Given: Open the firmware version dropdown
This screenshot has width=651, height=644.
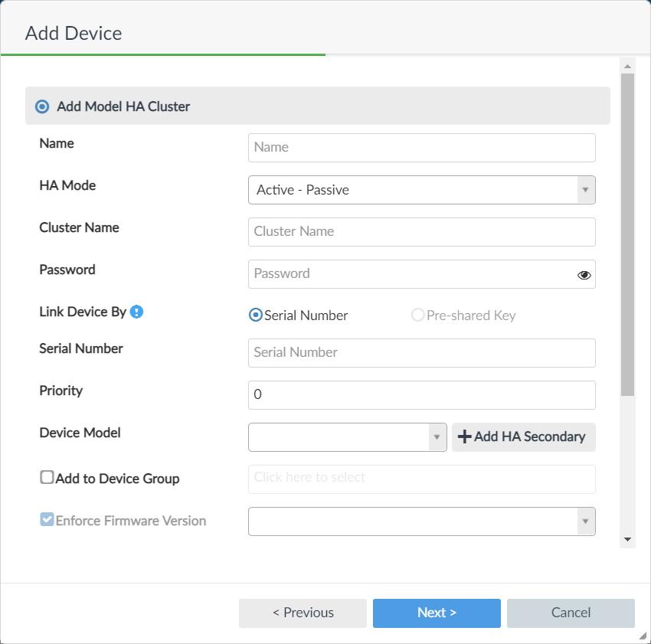Looking at the screenshot, I should click(x=586, y=521).
